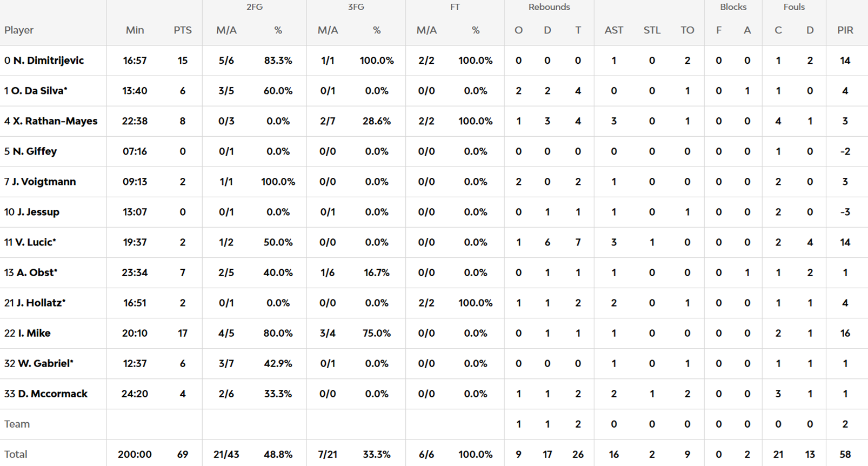
Task: Open D. Mccormack player link
Action: click(x=52, y=394)
